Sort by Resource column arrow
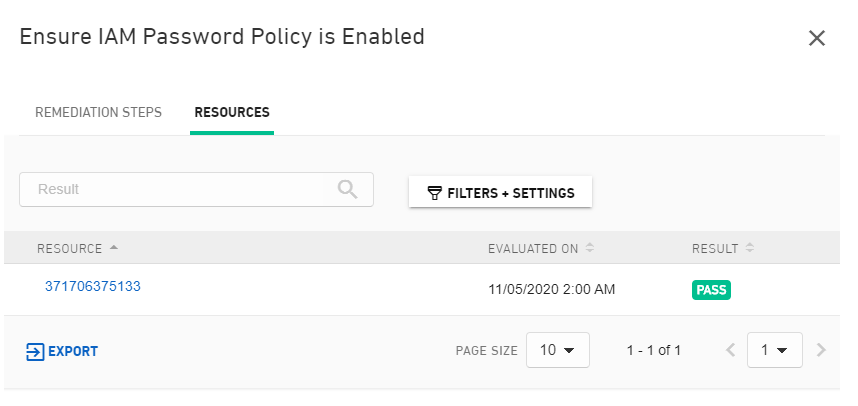This screenshot has width=858, height=406. (x=114, y=248)
